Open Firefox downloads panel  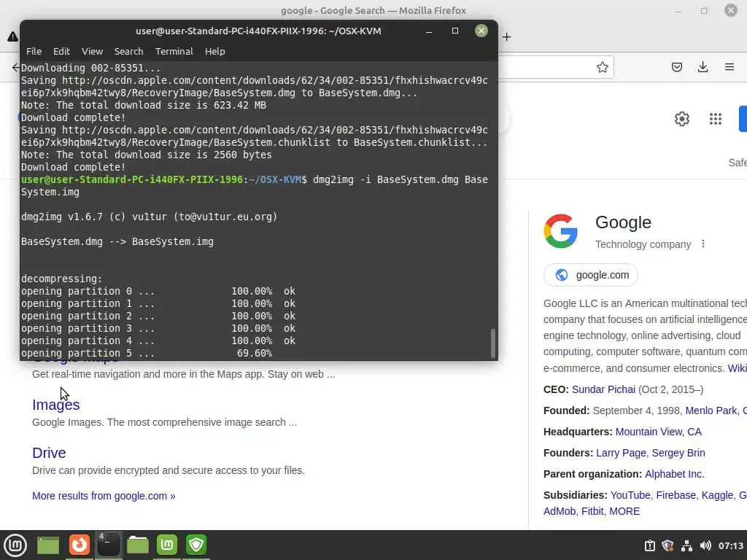(703, 67)
